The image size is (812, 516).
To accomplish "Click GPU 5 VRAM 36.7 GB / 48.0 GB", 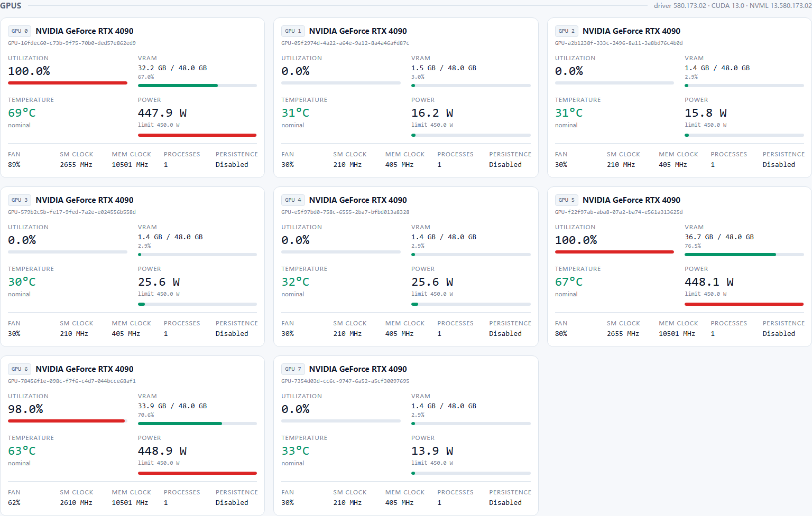I will pos(719,237).
